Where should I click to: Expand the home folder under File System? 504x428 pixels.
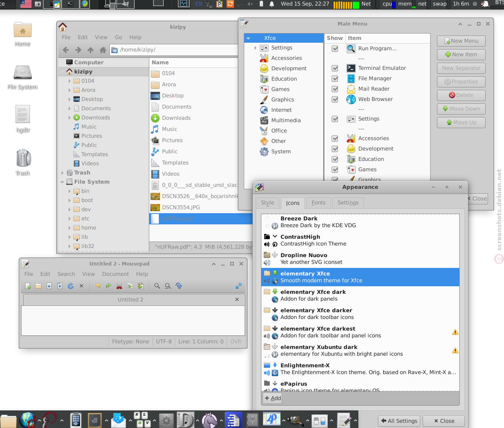click(69, 228)
